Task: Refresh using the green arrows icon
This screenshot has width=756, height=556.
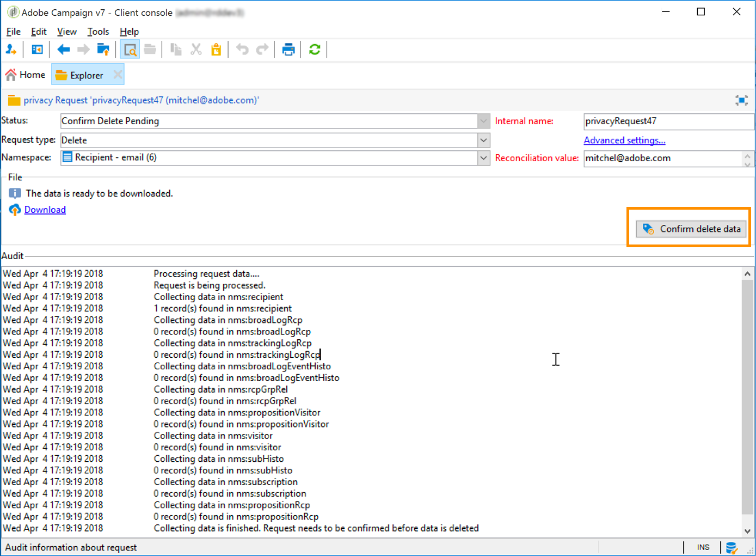Action: pyautogui.click(x=315, y=50)
